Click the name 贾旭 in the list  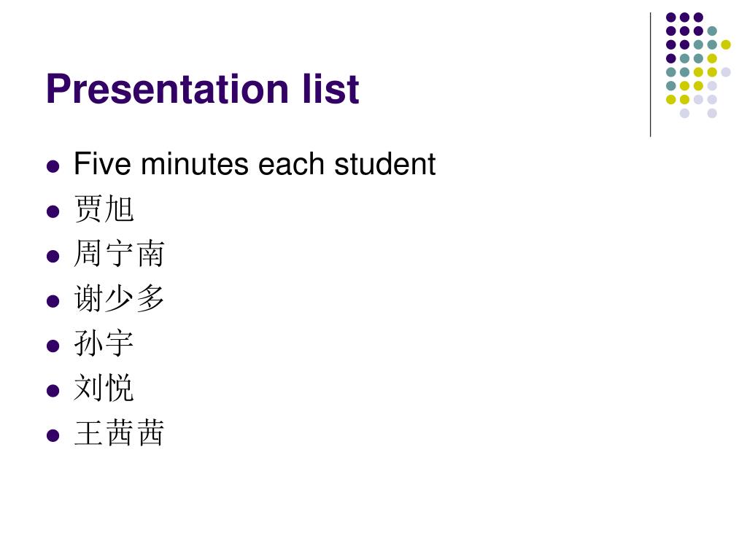104,209
